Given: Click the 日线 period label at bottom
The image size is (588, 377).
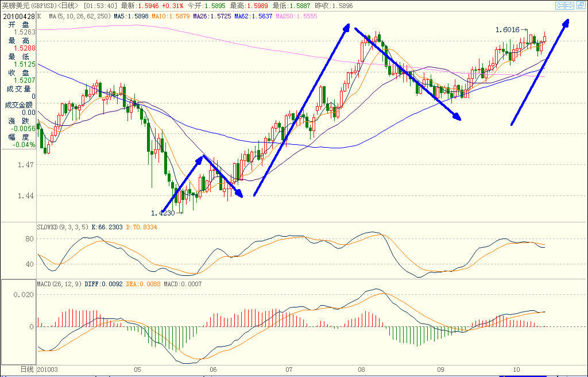Looking at the screenshot, I should [x=26, y=370].
